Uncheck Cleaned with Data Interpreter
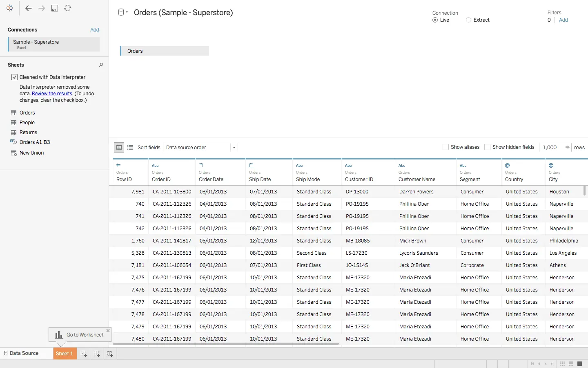This screenshot has height=368, width=588. (15, 77)
